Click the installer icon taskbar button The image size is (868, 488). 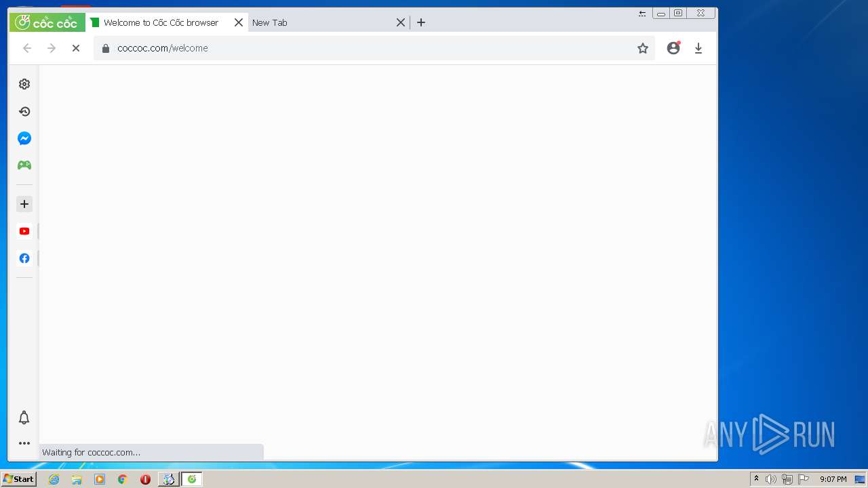click(169, 479)
